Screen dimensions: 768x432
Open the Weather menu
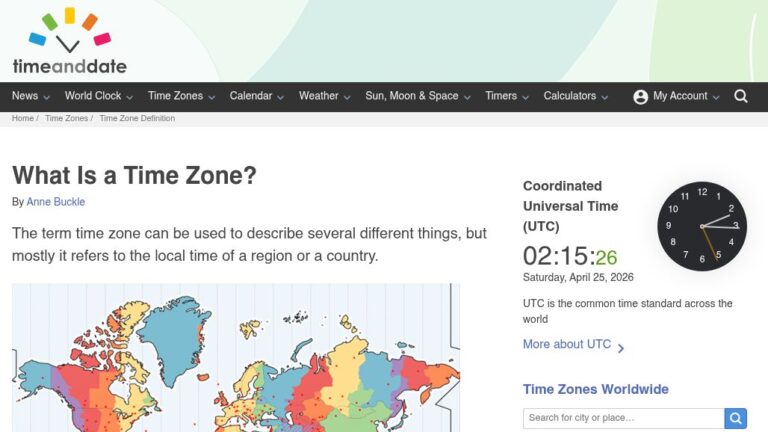pyautogui.click(x=318, y=96)
